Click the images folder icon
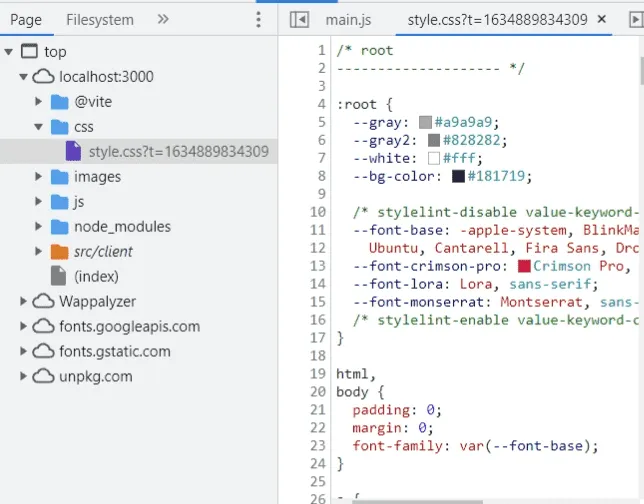644x504 pixels. 60,177
